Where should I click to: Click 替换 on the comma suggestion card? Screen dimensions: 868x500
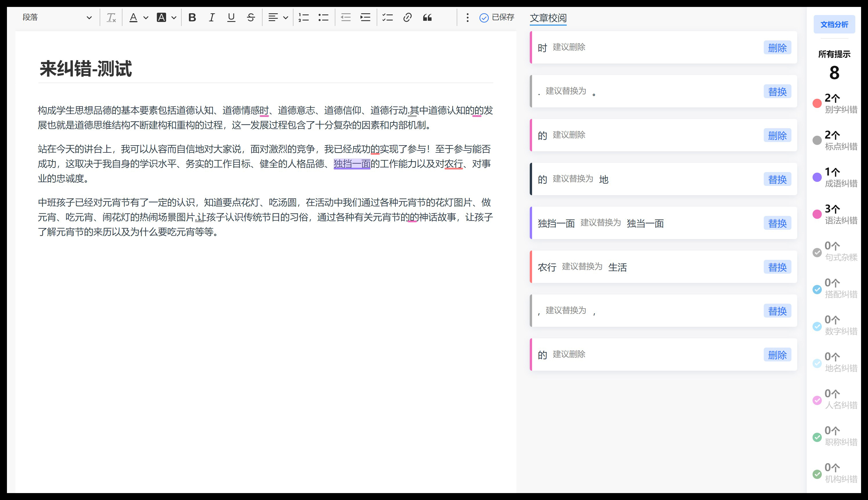777,311
